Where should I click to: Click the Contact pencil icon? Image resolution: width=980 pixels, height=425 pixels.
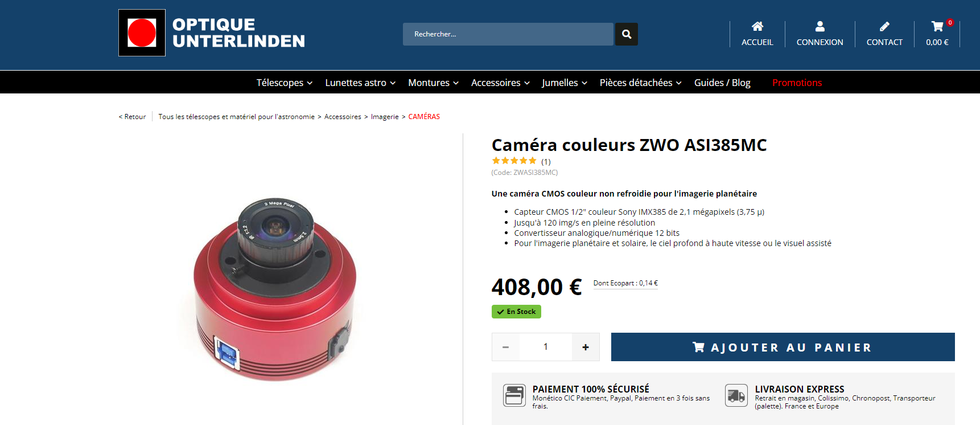tap(884, 26)
